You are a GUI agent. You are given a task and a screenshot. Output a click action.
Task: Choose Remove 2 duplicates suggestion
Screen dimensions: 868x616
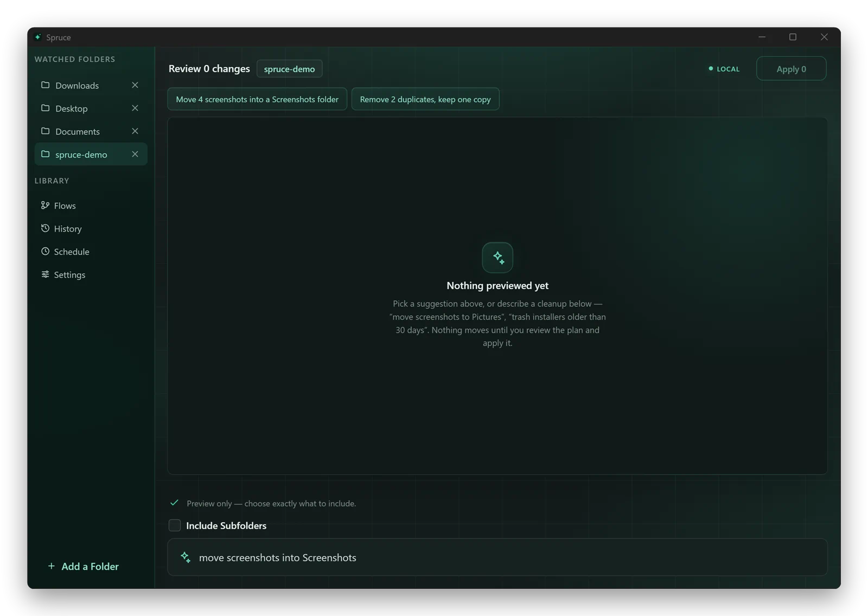pos(425,99)
